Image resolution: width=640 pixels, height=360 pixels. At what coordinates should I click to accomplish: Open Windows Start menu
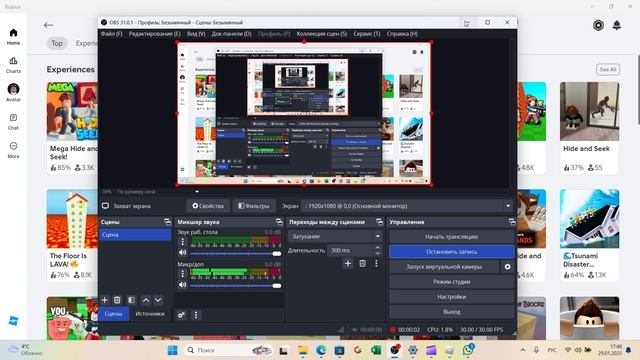173,350
